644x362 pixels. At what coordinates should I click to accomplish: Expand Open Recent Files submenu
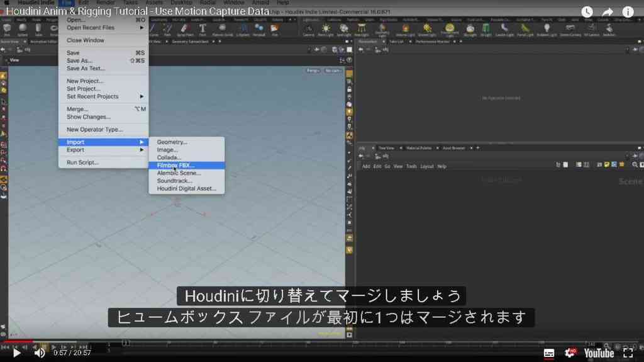pyautogui.click(x=104, y=28)
